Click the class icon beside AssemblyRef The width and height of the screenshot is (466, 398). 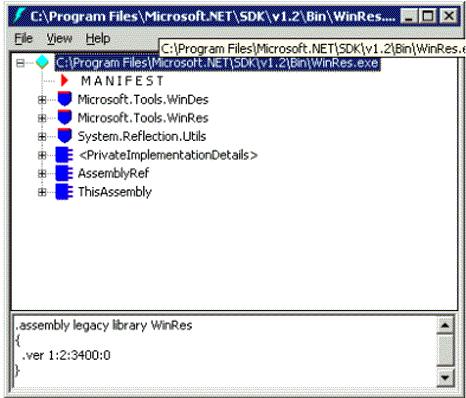click(64, 173)
